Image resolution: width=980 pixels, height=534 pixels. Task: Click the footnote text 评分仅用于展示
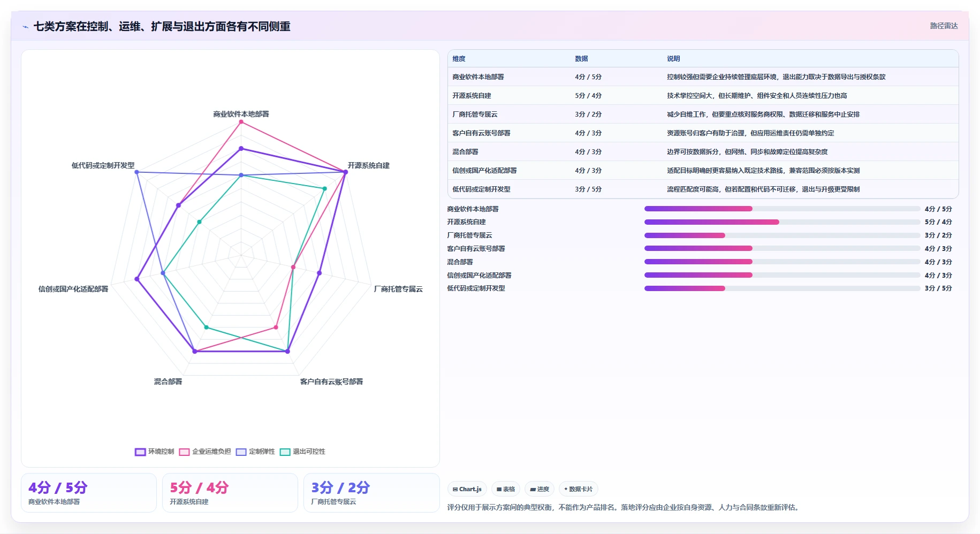(624, 507)
